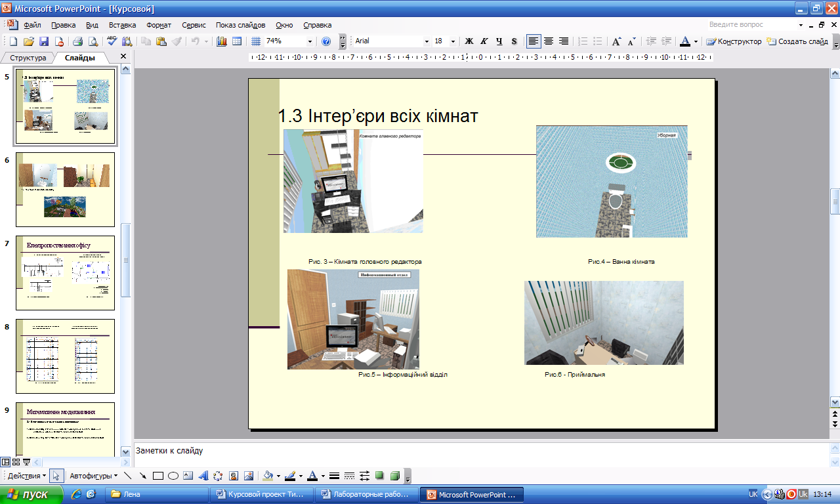Open the 74% zoom dropdown
840x504 pixels.
click(310, 41)
